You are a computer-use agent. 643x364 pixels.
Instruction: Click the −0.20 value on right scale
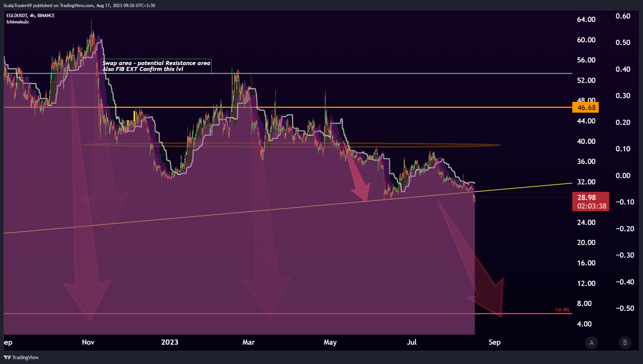point(625,229)
